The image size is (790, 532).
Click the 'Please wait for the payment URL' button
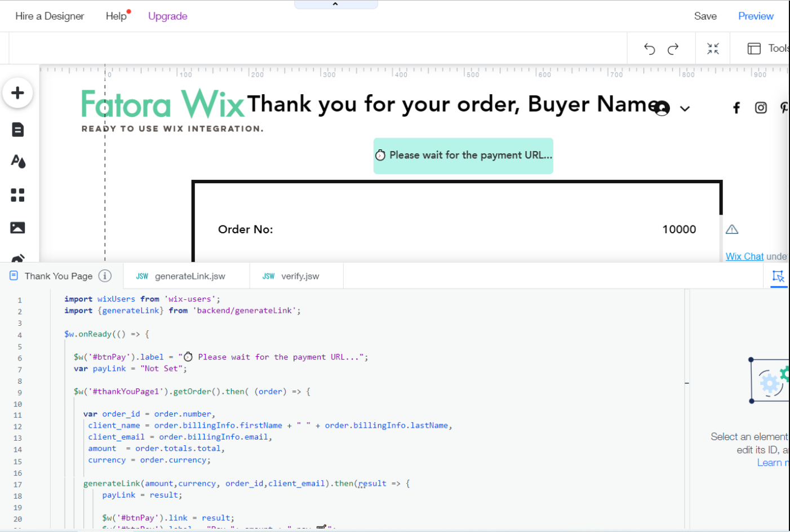(463, 156)
